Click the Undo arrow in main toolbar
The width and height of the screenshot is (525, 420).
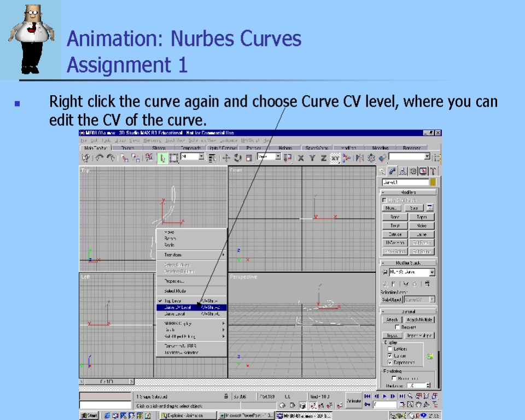100,158
